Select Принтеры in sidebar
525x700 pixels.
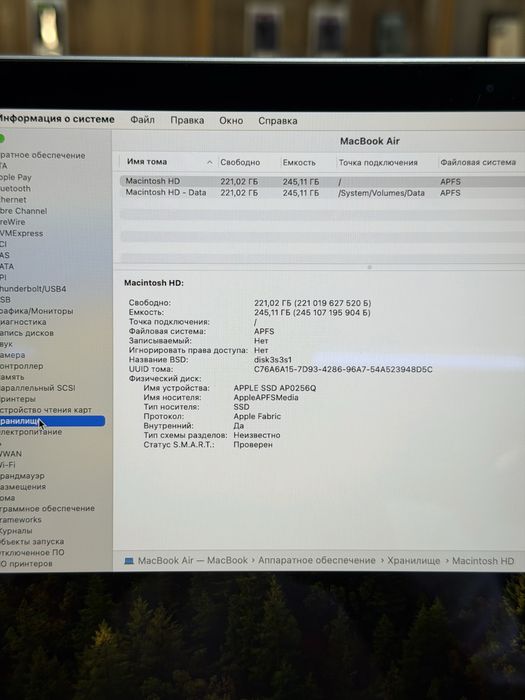pyautogui.click(x=17, y=399)
